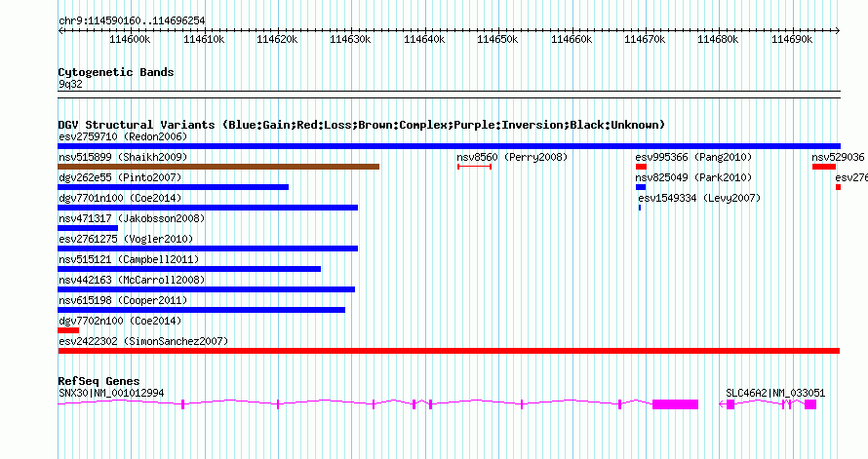This screenshot has height=459, width=868.
Task: Click the 114610k ruler tick label
Action: [204, 39]
